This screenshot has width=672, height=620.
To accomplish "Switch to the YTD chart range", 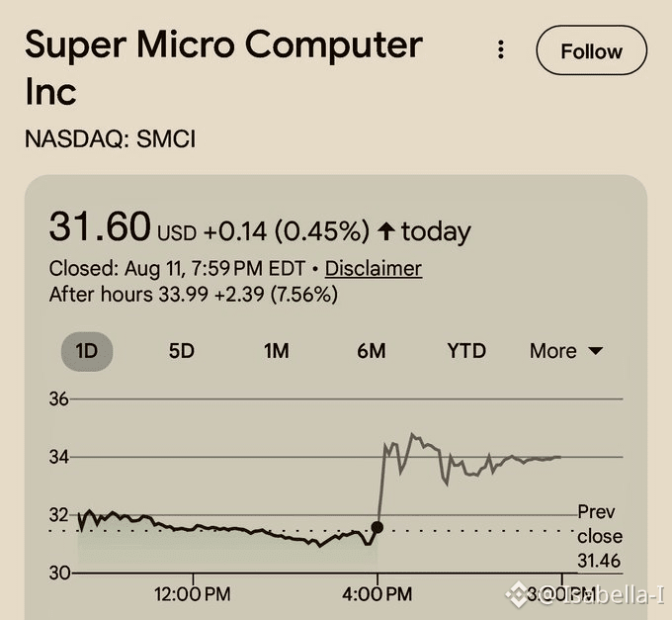I will coord(466,351).
